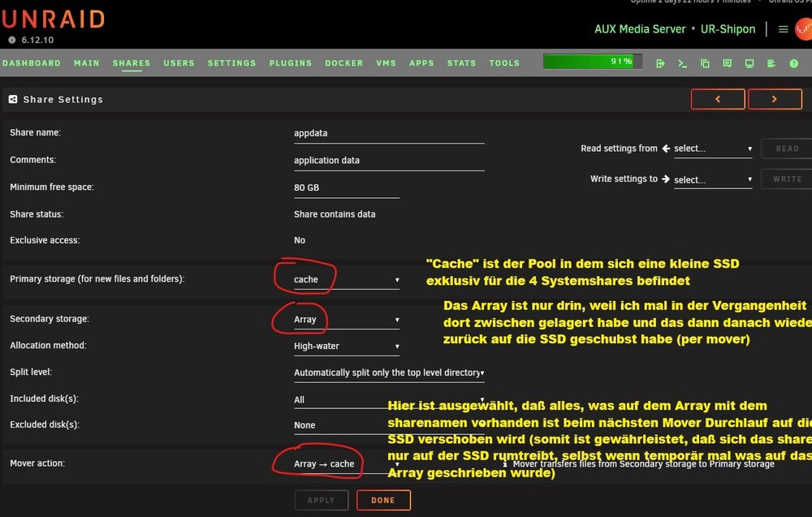The image size is (812, 517).
Task: Open the Apps tab
Action: (x=421, y=63)
